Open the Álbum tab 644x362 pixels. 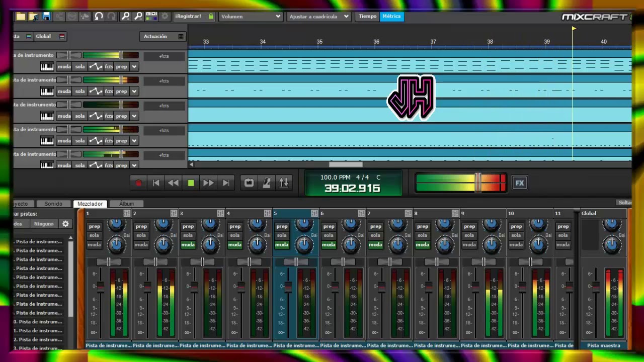(x=126, y=204)
